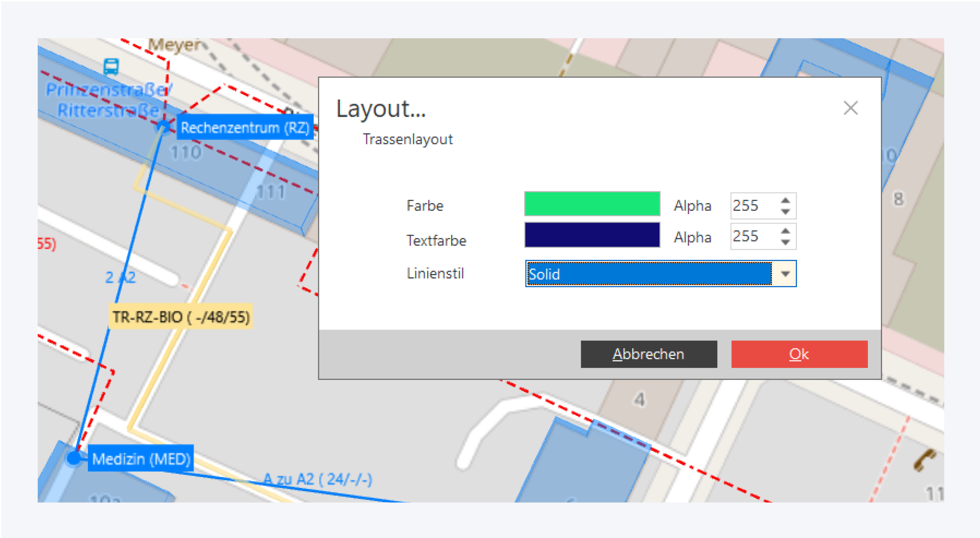Click the Medizin (MED) map label
The height and width of the screenshot is (538, 980).
(141, 459)
